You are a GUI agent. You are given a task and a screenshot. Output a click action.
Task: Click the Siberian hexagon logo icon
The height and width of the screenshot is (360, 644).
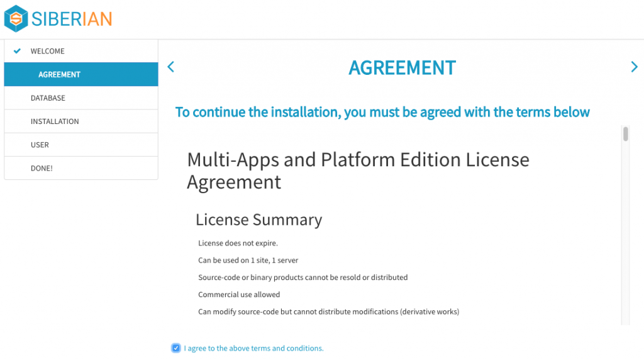(x=16, y=18)
